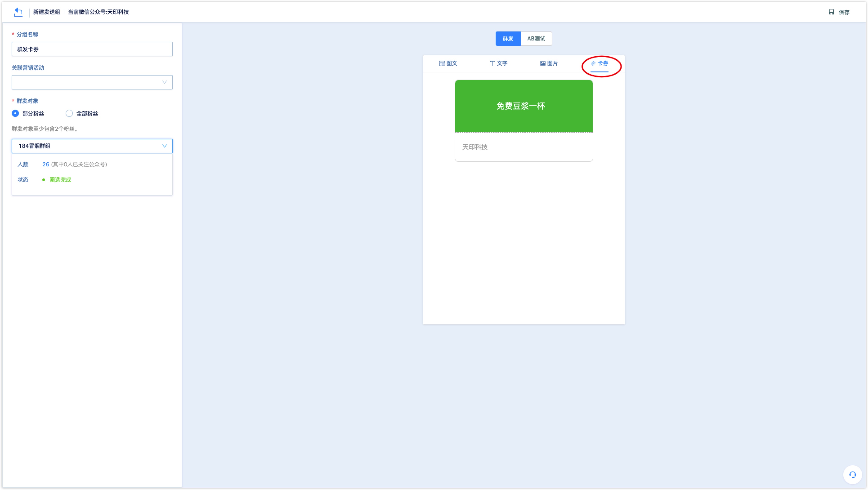Click the 关联营销活动 dropdown chevron

[164, 82]
